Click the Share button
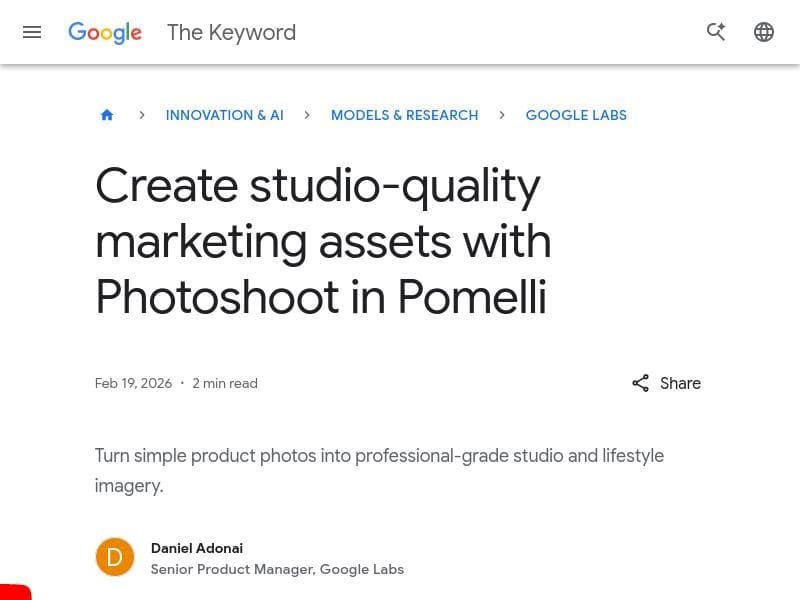800x600 pixels. click(x=680, y=383)
